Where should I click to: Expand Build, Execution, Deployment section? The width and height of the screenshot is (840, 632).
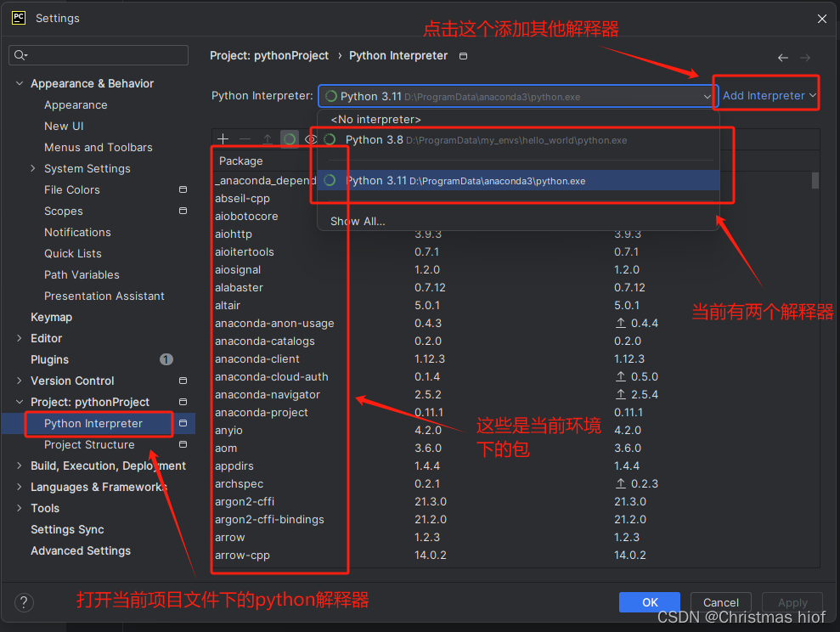coord(20,466)
